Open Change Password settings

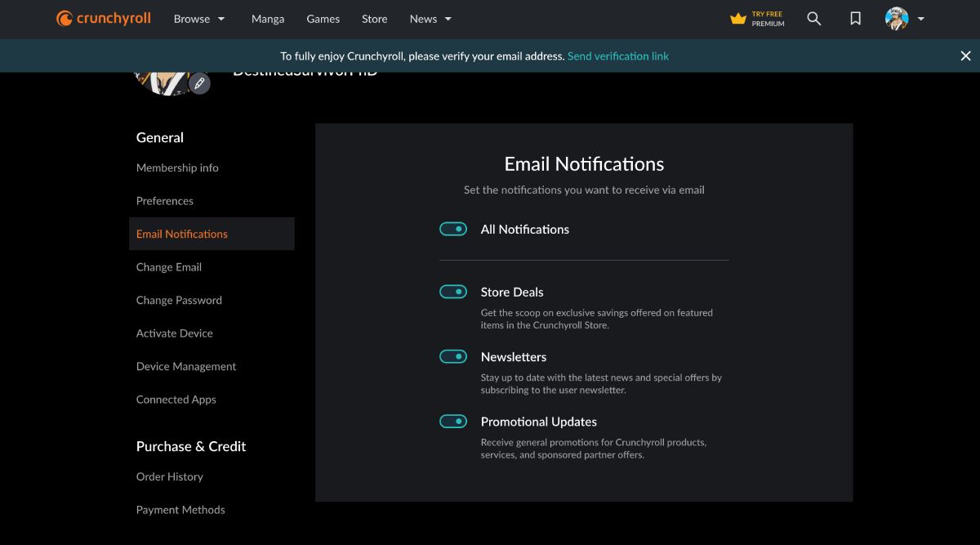pos(179,300)
